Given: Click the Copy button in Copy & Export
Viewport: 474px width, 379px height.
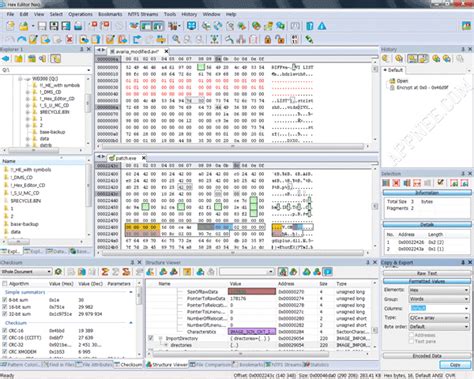Looking at the screenshot, I should (455, 365).
